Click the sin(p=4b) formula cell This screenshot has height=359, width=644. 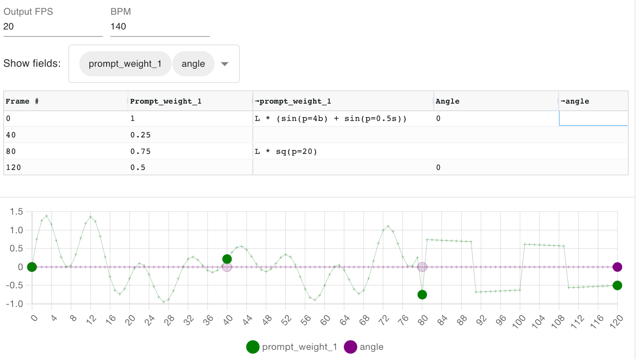pyautogui.click(x=343, y=118)
